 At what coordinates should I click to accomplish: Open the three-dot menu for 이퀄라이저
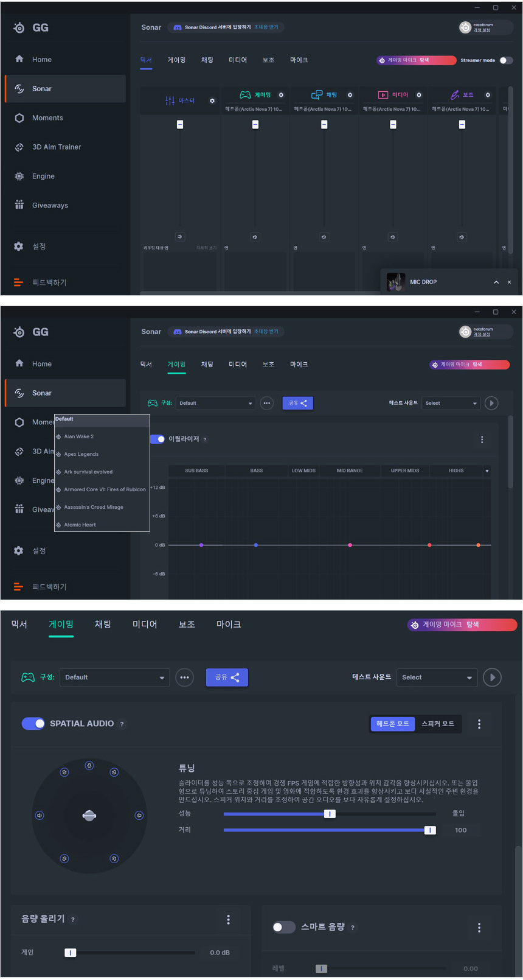point(482,439)
